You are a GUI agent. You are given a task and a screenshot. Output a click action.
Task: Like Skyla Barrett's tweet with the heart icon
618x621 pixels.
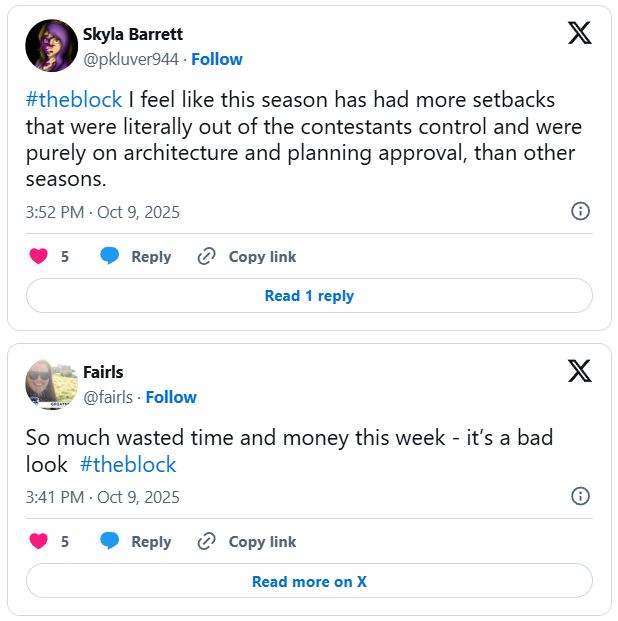38,256
